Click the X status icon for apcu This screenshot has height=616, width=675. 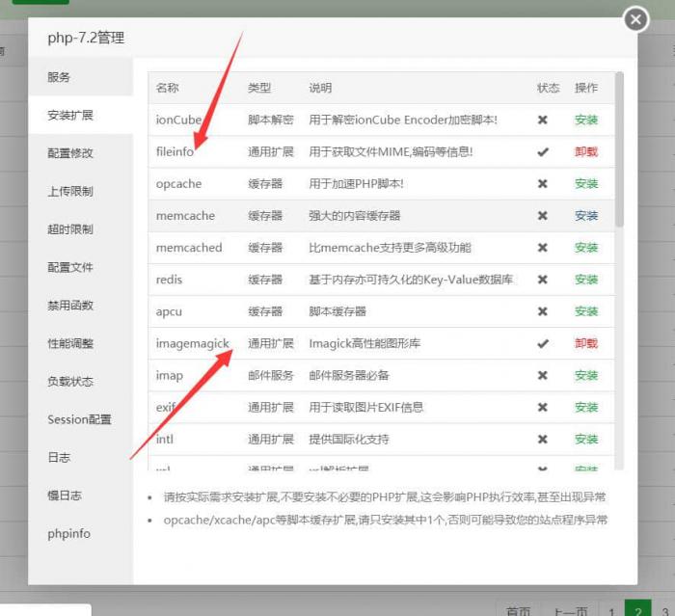coord(543,311)
